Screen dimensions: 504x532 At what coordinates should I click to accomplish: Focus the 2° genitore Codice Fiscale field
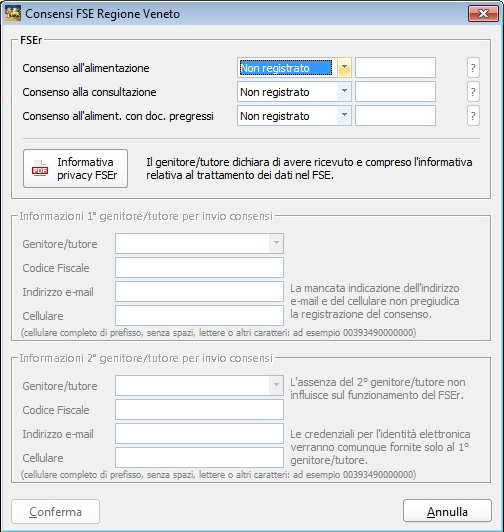click(199, 409)
